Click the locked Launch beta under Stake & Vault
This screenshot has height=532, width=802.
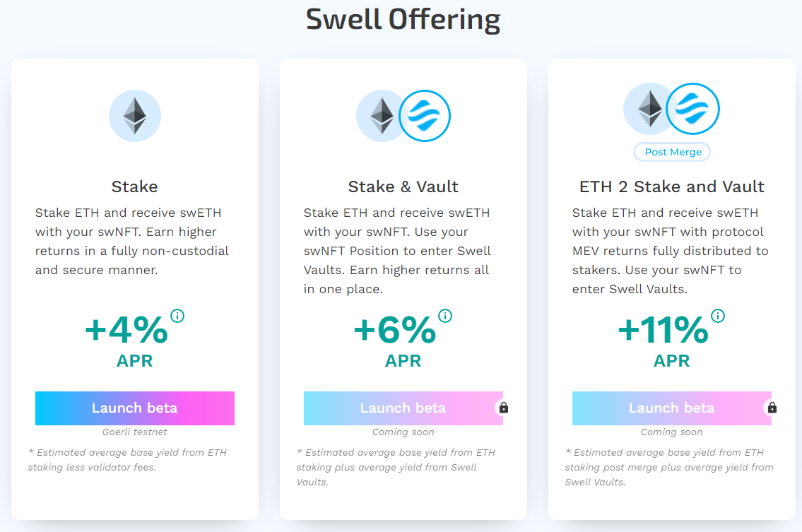click(403, 408)
